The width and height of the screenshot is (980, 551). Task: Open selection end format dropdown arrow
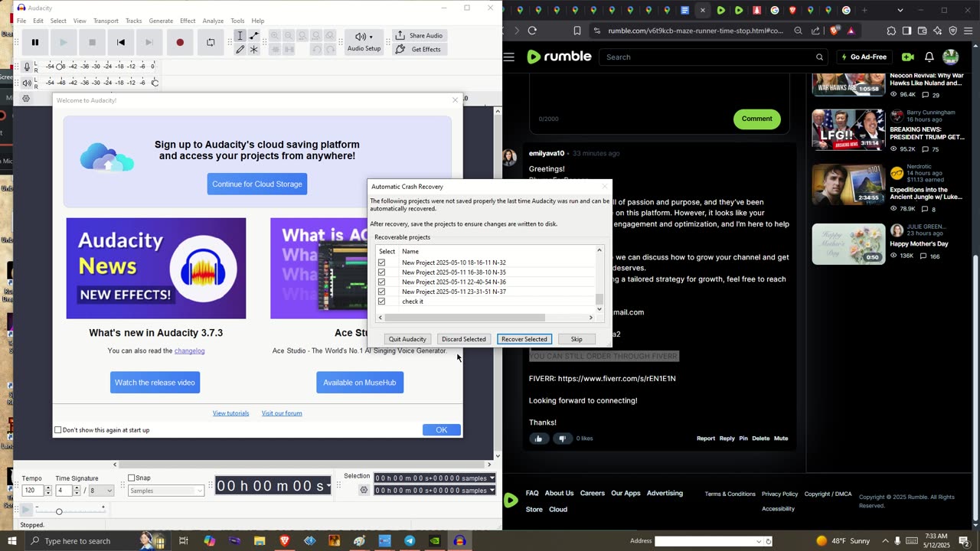pyautogui.click(x=492, y=491)
